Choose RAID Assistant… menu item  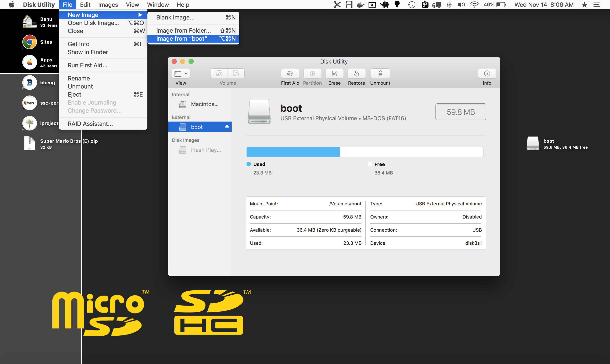pos(103,124)
